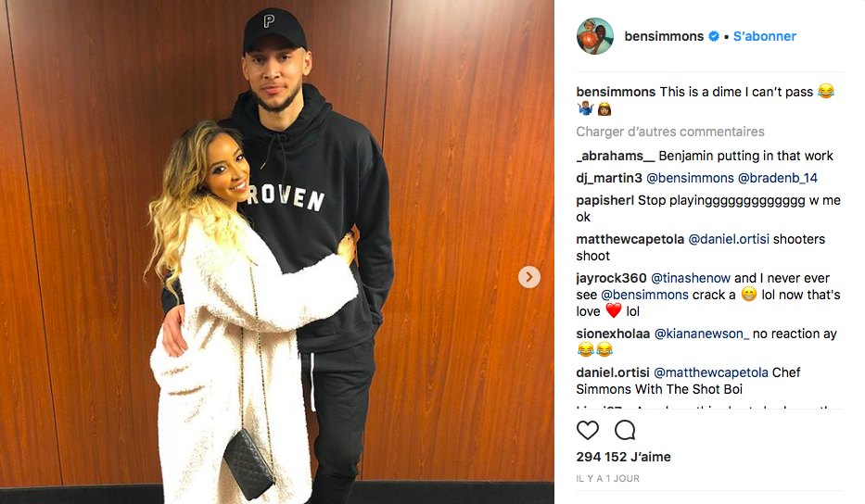Expand Charger d'autres commentaires
Viewport: 865px width, 504px height.
tap(670, 132)
